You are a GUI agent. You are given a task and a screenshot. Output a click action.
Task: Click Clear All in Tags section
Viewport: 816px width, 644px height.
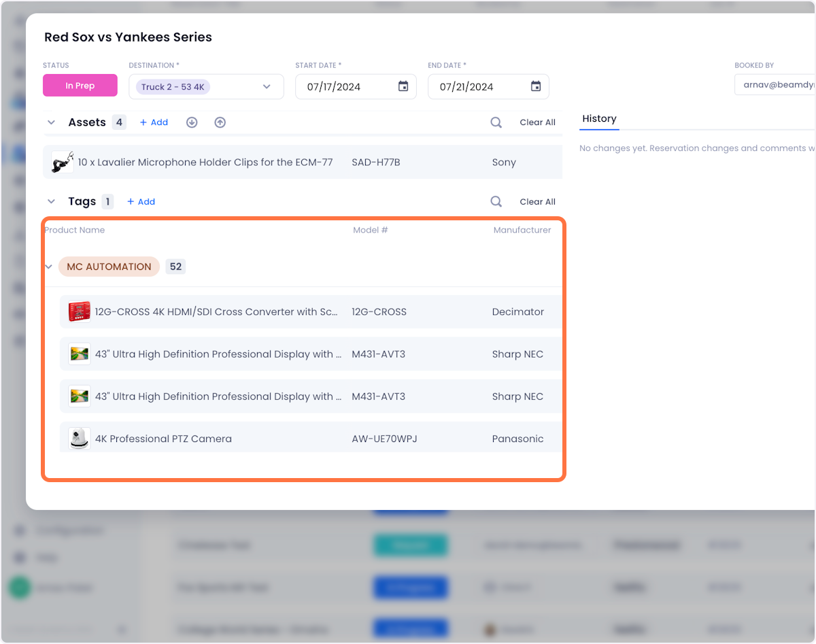[538, 202]
